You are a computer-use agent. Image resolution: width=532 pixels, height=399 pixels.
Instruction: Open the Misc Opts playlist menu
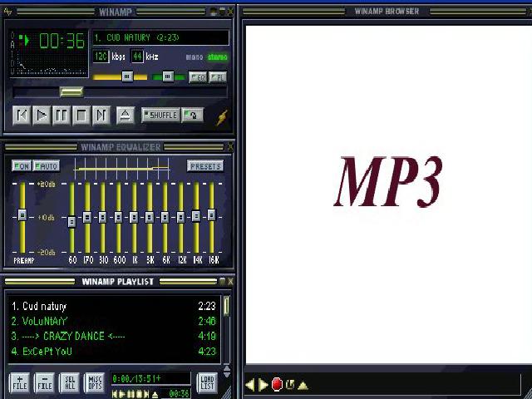95,382
